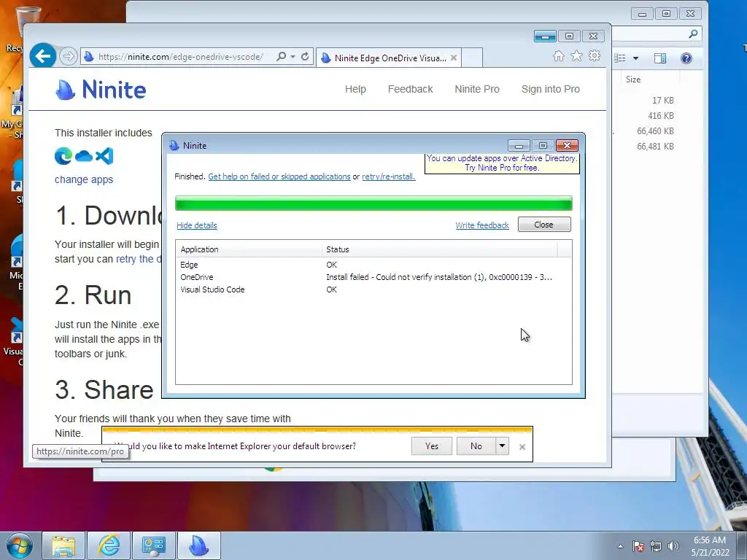Open the Feedback page link
The width and height of the screenshot is (747, 560).
coord(410,89)
